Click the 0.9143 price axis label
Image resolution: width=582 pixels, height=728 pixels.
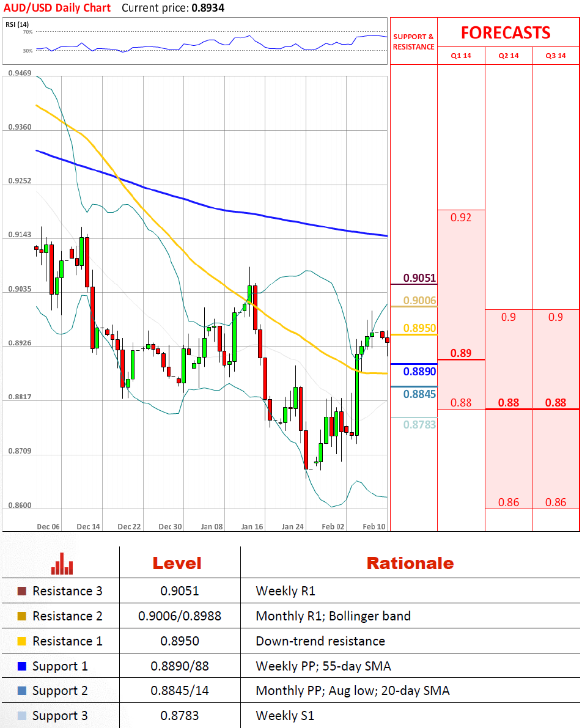coord(20,235)
